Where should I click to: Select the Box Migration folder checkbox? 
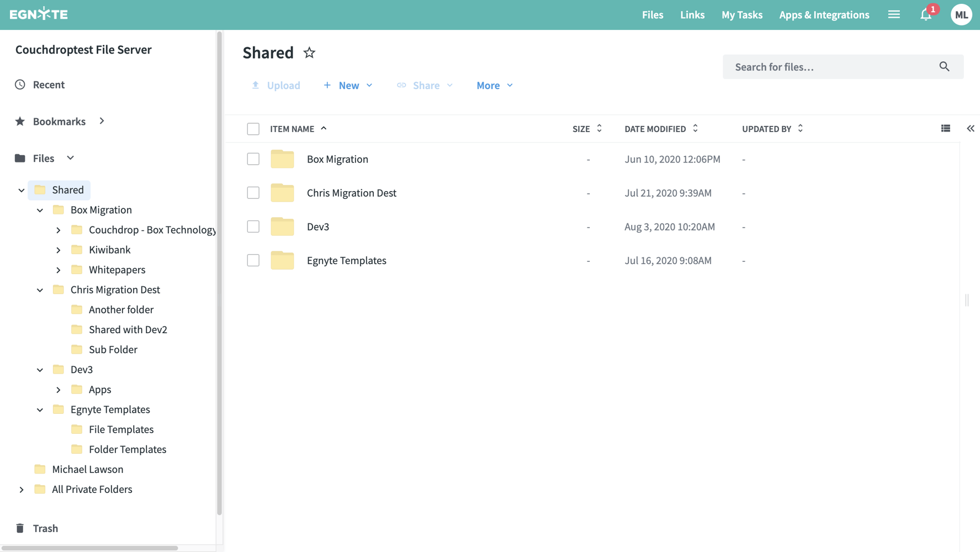[253, 159]
